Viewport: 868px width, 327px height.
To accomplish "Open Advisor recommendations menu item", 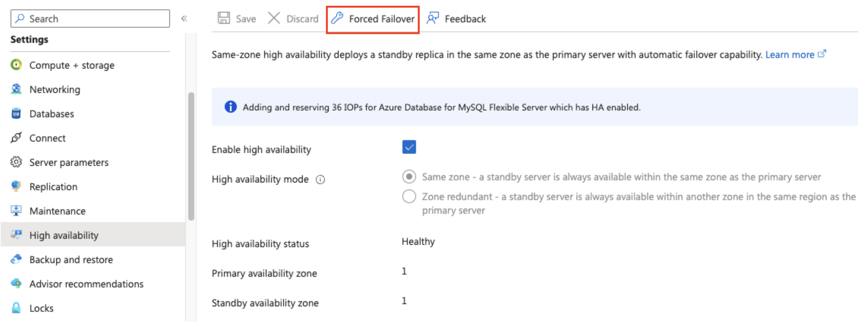I will tap(86, 284).
